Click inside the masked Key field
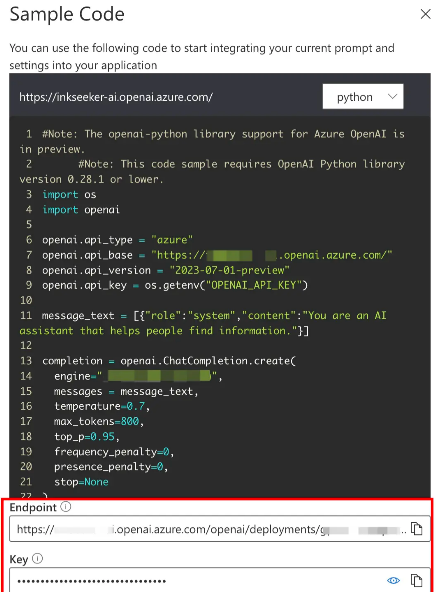Viewport: 438px width, 592px height. tap(220, 580)
